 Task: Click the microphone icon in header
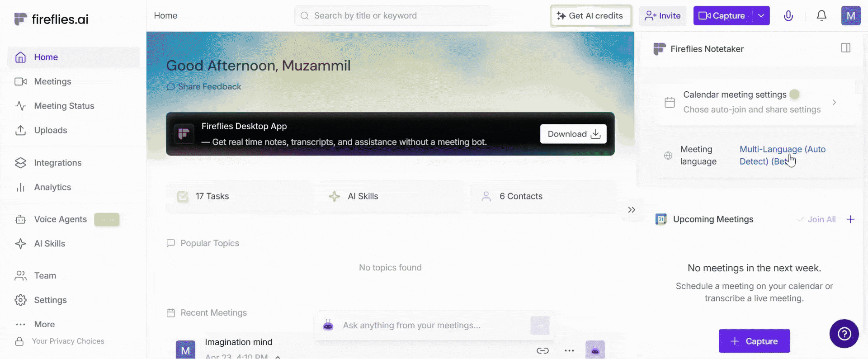click(x=788, y=16)
